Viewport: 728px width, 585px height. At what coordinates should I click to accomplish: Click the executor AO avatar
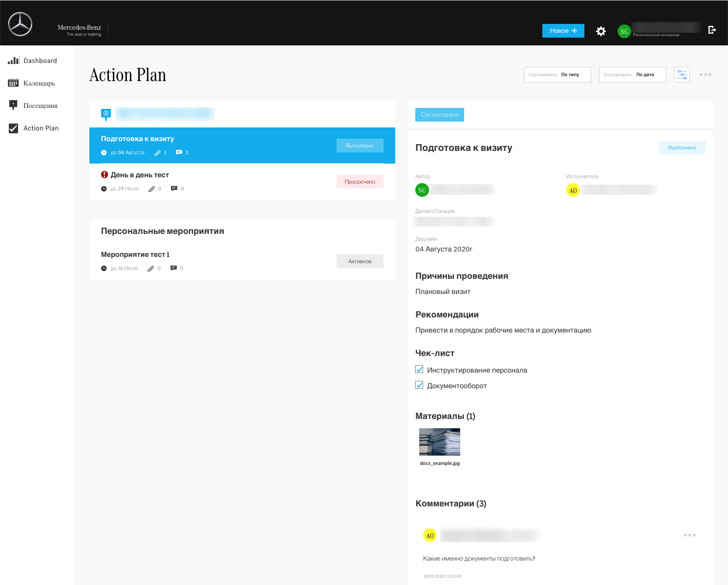click(x=573, y=190)
